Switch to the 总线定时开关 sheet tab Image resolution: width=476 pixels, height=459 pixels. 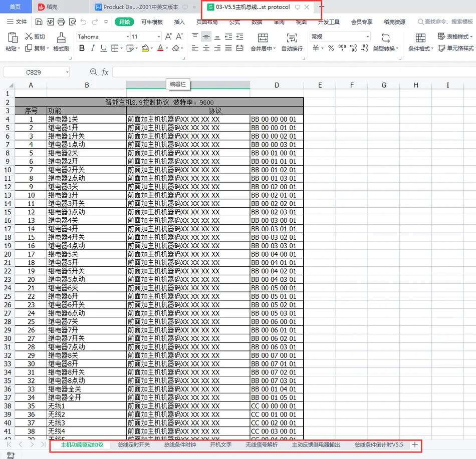(x=134, y=445)
